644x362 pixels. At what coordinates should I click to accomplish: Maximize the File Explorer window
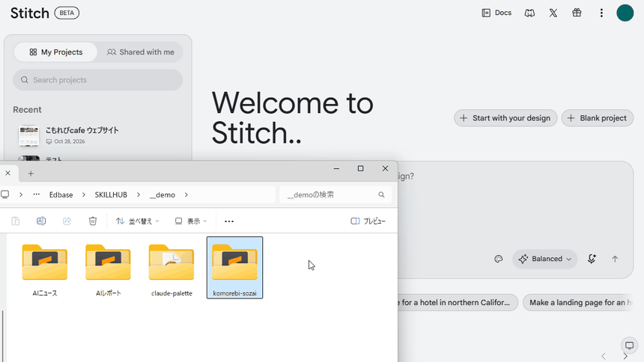tap(361, 168)
